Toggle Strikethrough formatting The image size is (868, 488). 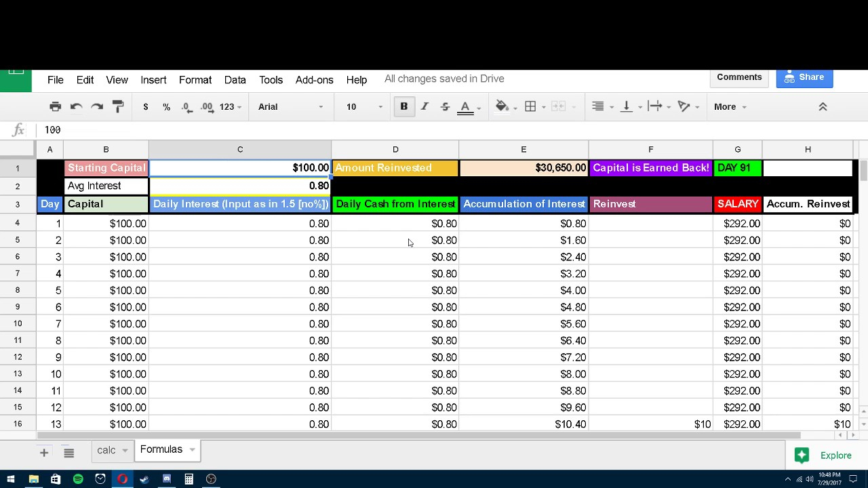[445, 106]
